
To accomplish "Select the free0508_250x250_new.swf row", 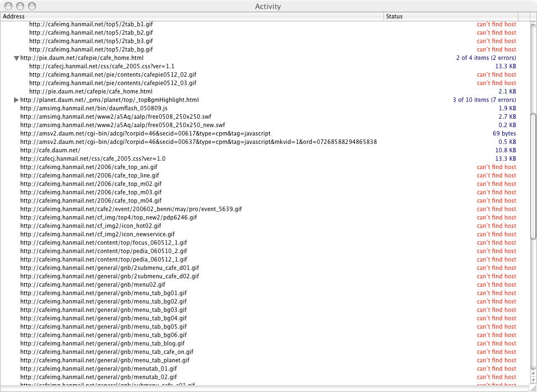I will click(x=265, y=125).
